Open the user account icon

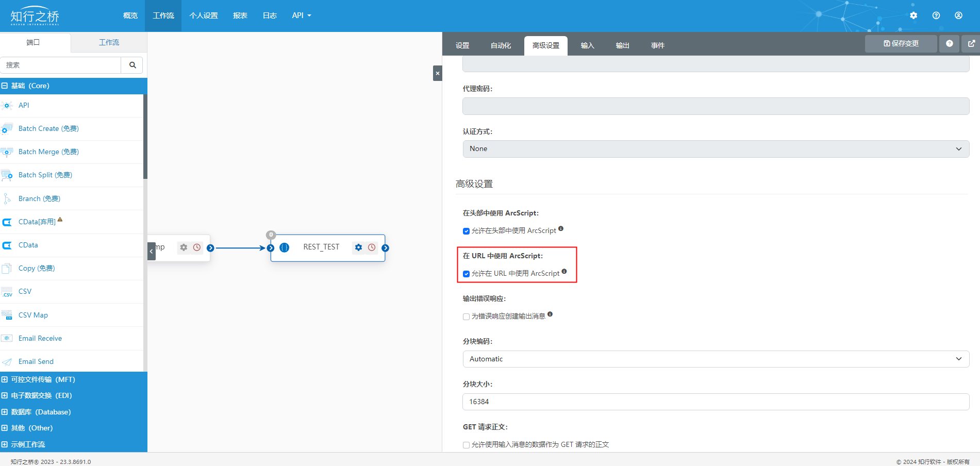coord(958,15)
